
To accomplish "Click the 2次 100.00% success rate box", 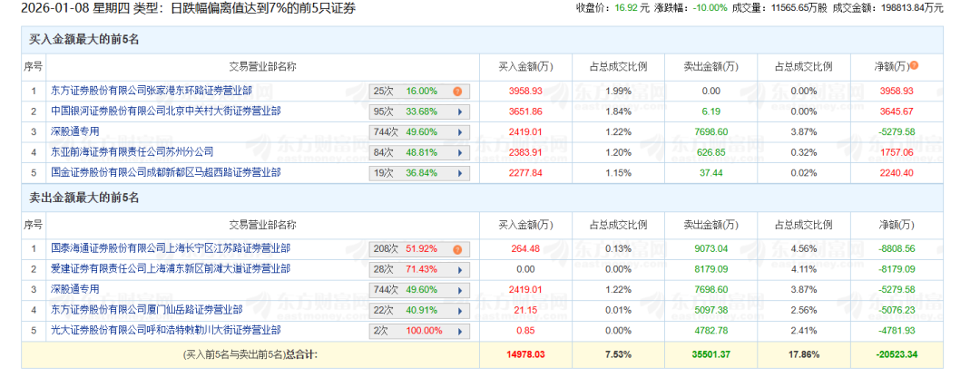I will (418, 331).
